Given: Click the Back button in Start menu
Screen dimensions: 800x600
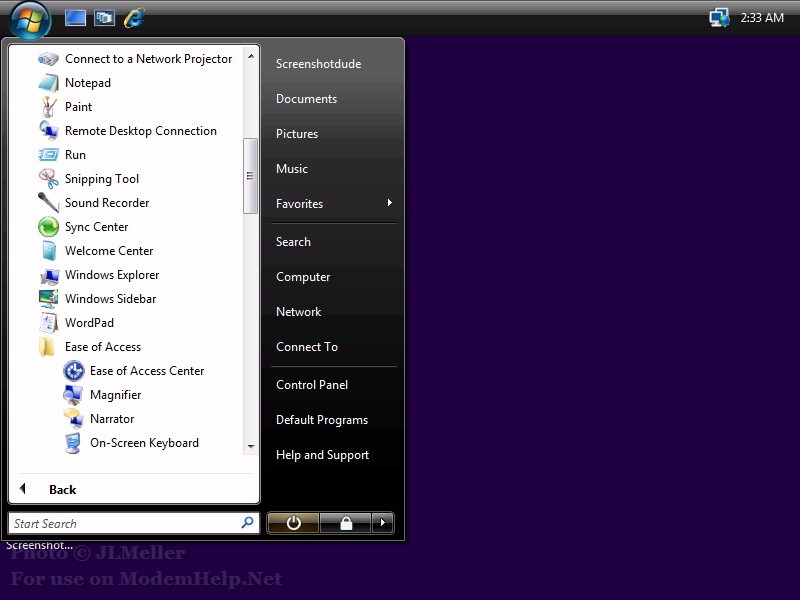Looking at the screenshot, I should pos(63,490).
